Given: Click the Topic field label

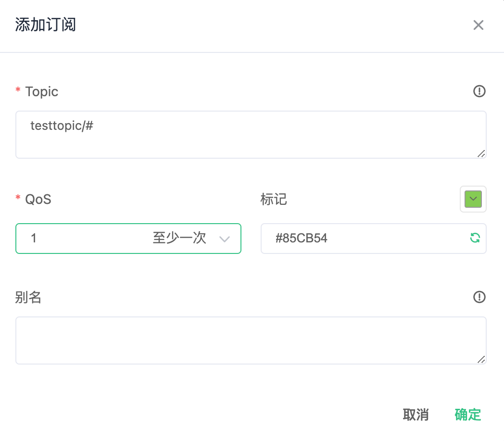Looking at the screenshot, I should (x=42, y=91).
